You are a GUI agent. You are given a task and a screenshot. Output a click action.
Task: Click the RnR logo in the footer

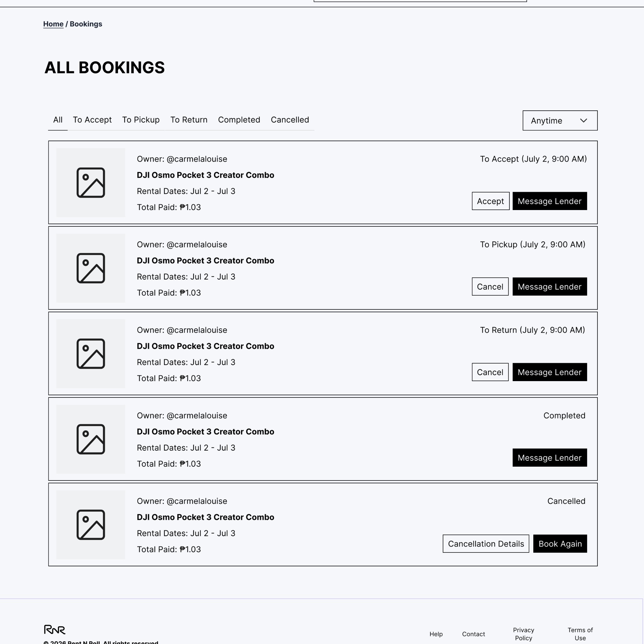(55, 629)
